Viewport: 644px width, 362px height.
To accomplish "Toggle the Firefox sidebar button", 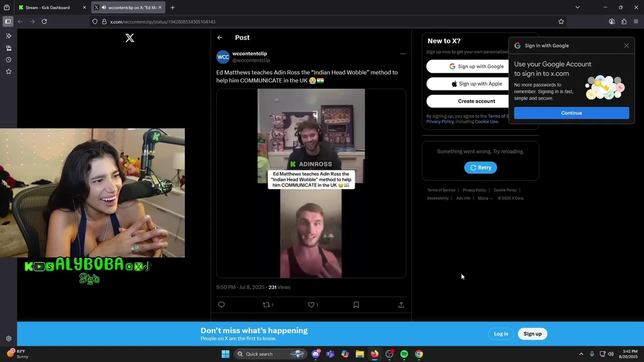I will pos(8,22).
